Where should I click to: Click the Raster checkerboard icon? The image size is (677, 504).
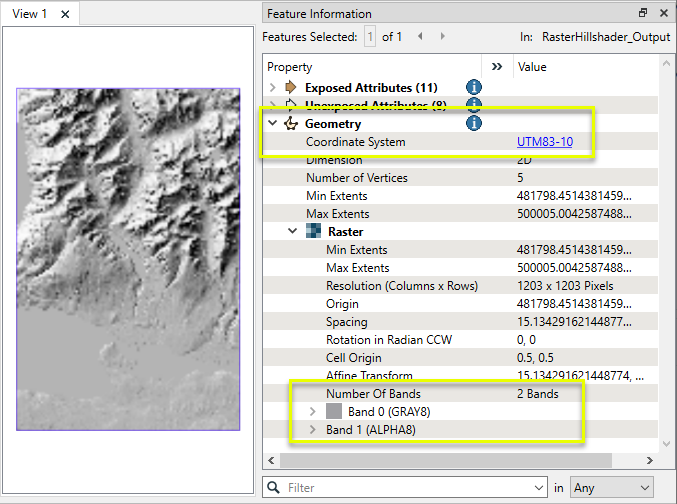[x=315, y=232]
